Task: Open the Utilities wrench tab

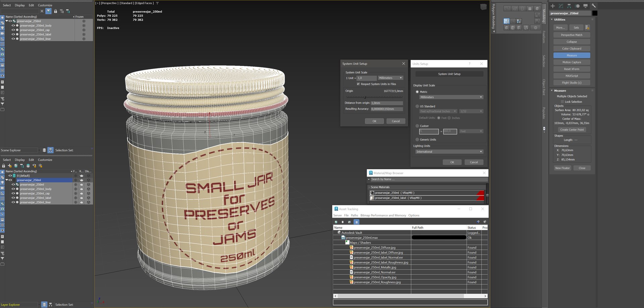Action: point(593,6)
